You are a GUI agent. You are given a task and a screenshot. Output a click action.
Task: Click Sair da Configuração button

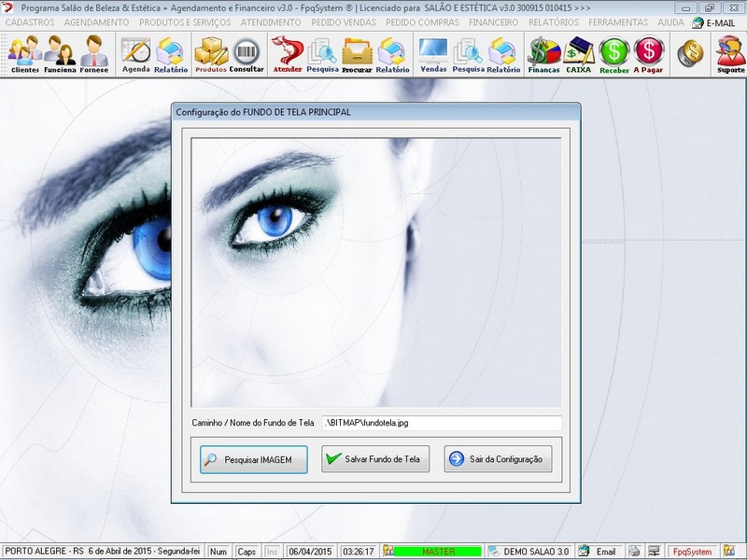[499, 459]
